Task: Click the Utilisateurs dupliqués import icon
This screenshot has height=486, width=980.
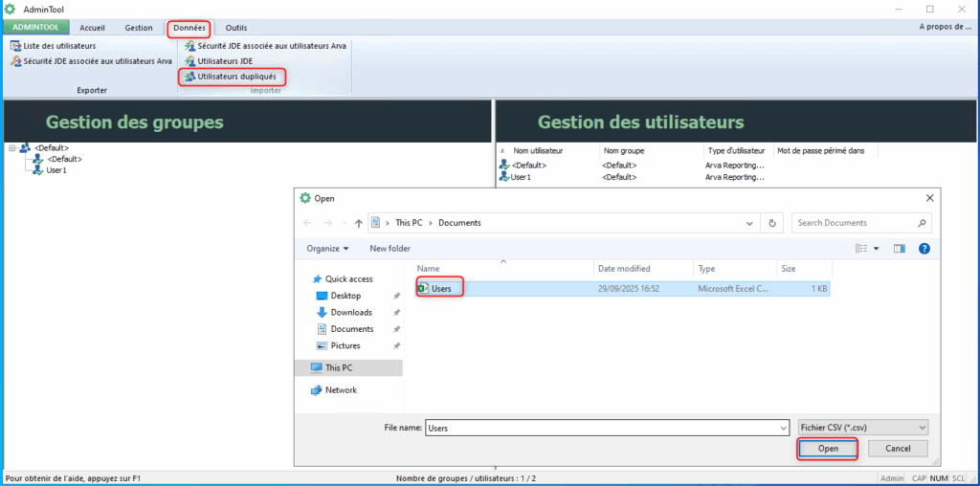Action: pyautogui.click(x=190, y=76)
